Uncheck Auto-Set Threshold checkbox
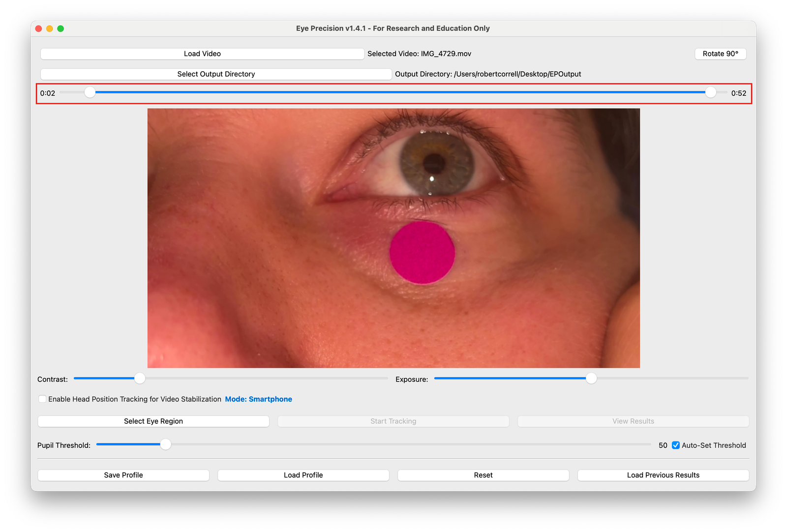 point(676,445)
